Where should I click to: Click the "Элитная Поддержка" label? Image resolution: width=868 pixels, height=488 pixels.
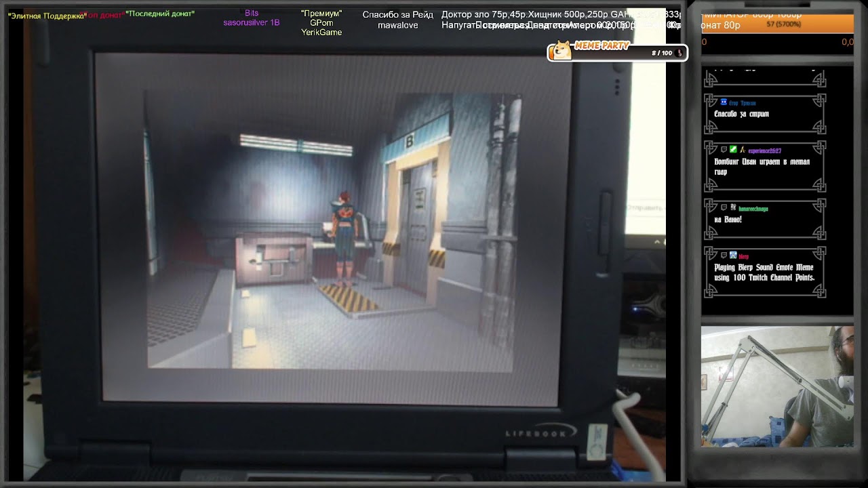coord(47,16)
